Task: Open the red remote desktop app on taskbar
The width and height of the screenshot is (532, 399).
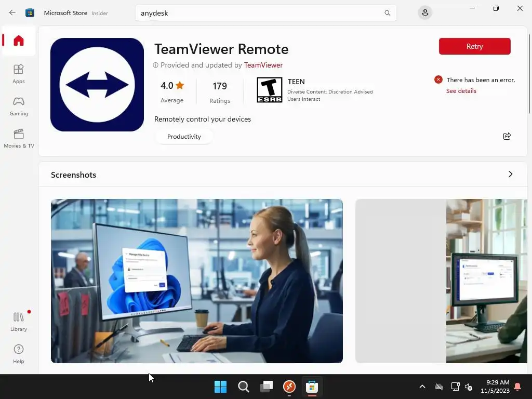Action: click(x=289, y=387)
